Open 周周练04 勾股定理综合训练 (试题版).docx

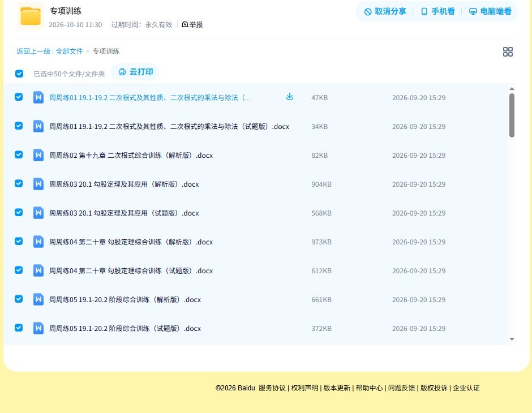[131, 270]
